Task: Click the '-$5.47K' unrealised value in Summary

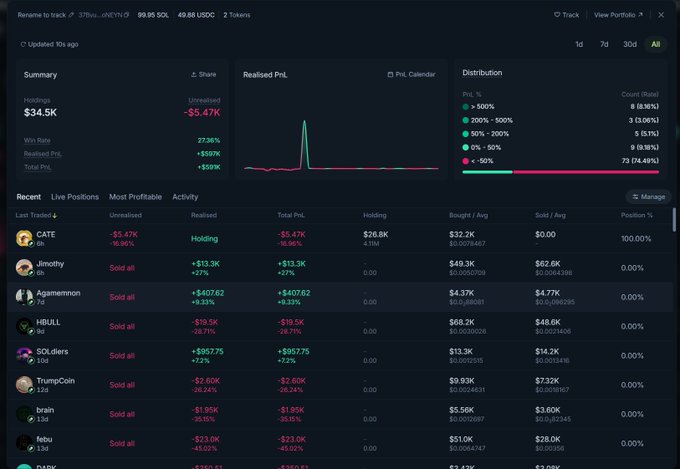Action: tap(202, 113)
